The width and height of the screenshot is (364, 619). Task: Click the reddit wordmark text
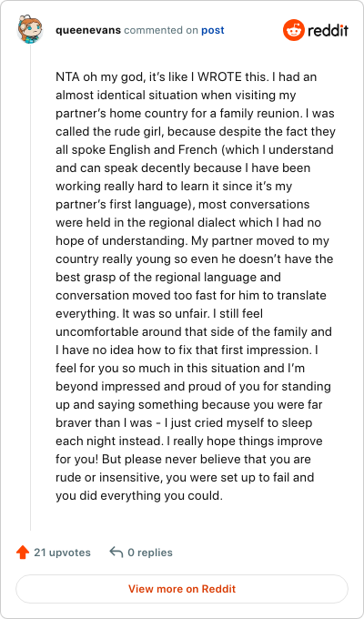pos(329,30)
